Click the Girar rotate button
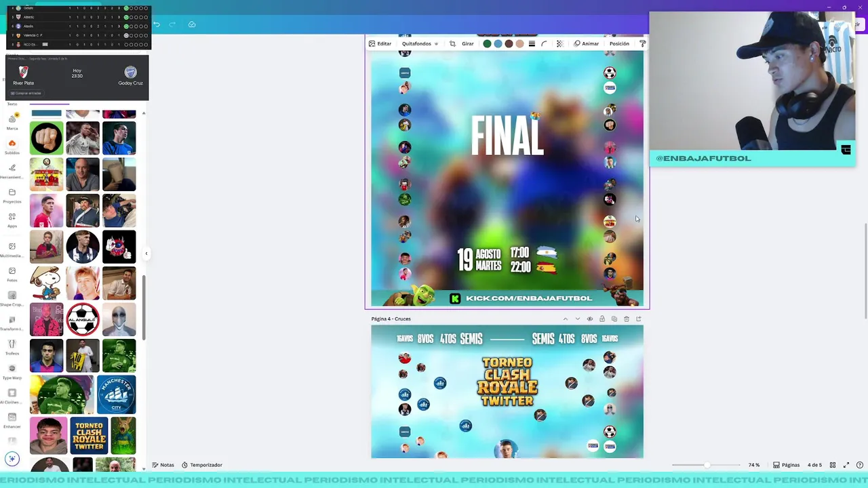This screenshot has width=868, height=488. pyautogui.click(x=468, y=43)
